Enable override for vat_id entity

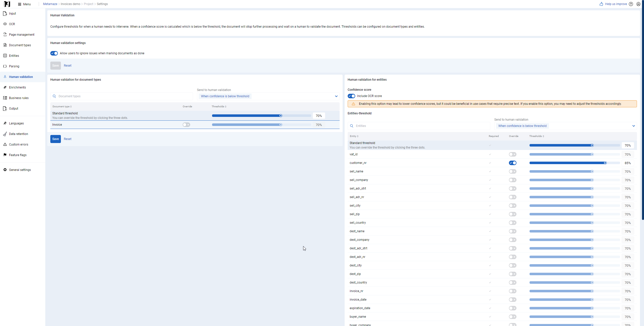[x=513, y=154]
